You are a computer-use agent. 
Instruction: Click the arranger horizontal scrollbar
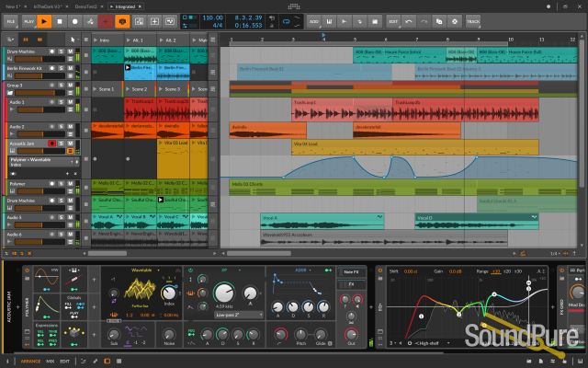[x=259, y=254]
